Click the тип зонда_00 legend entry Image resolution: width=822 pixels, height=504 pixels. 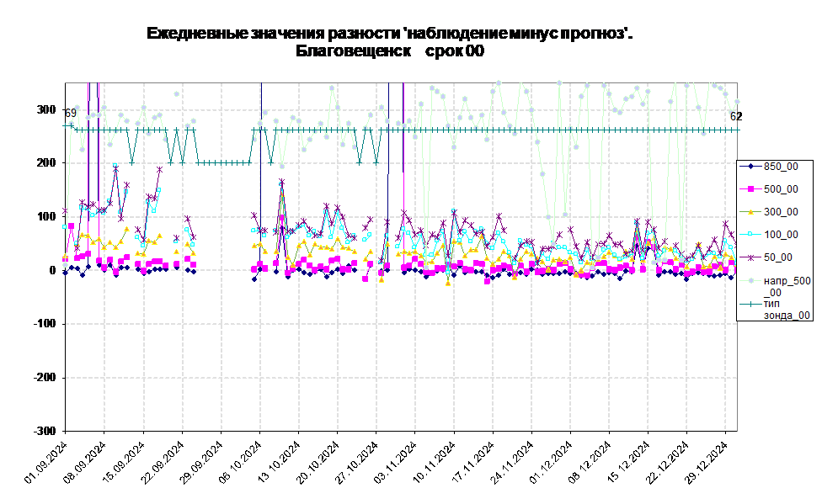(x=776, y=310)
